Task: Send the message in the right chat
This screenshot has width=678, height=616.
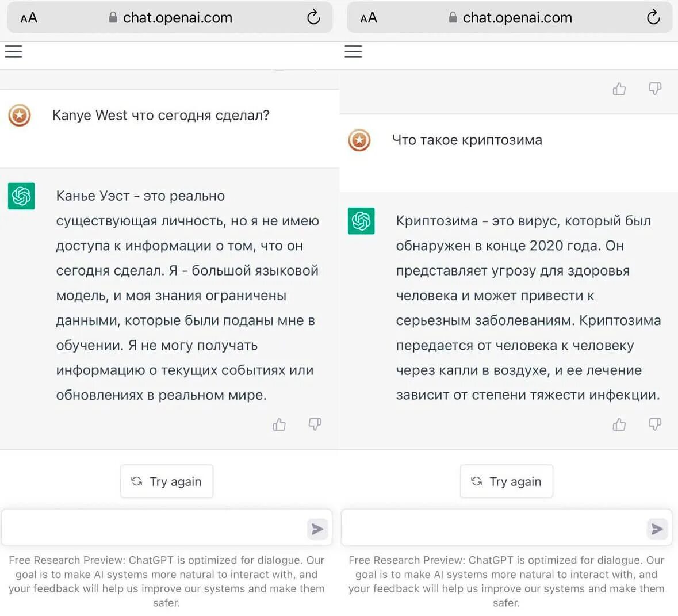Action: click(x=657, y=529)
